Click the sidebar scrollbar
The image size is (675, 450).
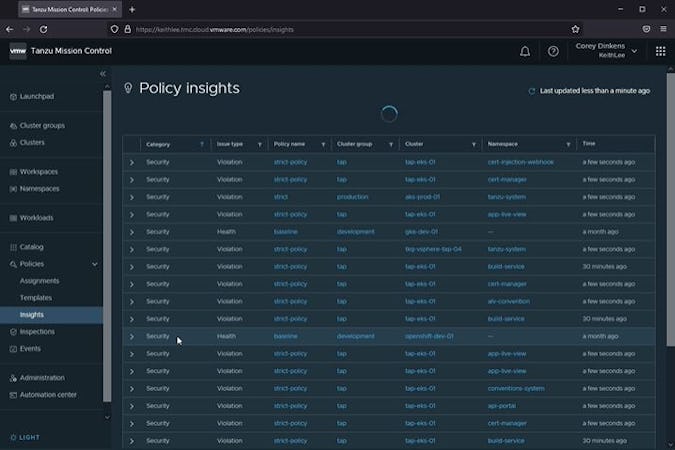point(107,245)
